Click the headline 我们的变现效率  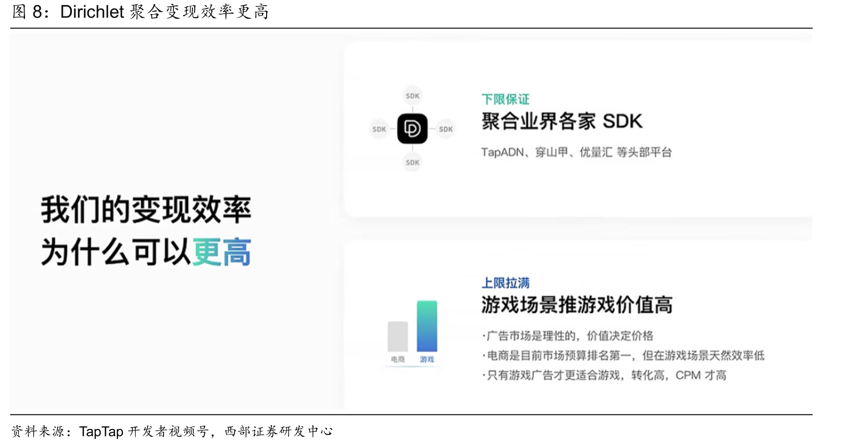coord(146,210)
